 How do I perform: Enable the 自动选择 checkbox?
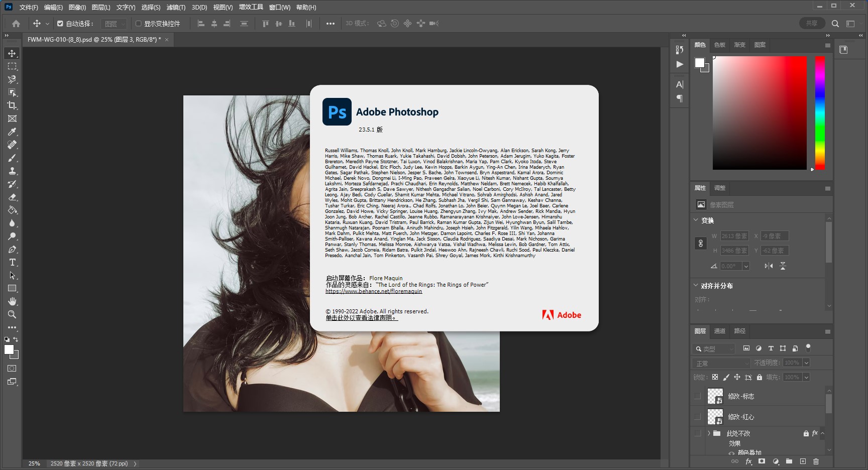pyautogui.click(x=60, y=24)
